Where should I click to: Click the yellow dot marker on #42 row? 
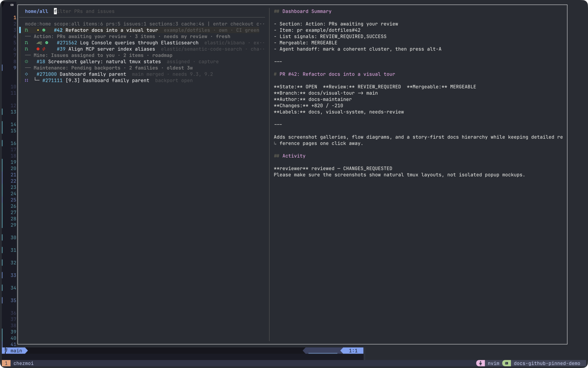pos(38,30)
